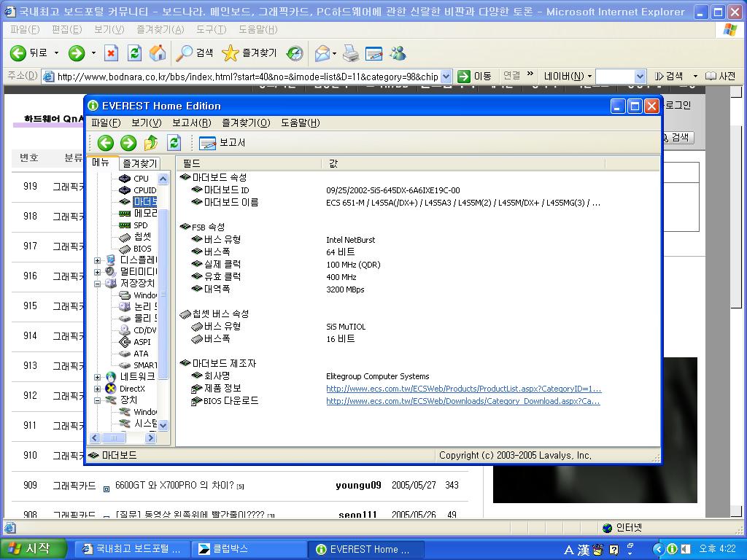This screenshot has width=747, height=560.
Task: Collapse the 저장장치 tree node
Action: point(97,284)
